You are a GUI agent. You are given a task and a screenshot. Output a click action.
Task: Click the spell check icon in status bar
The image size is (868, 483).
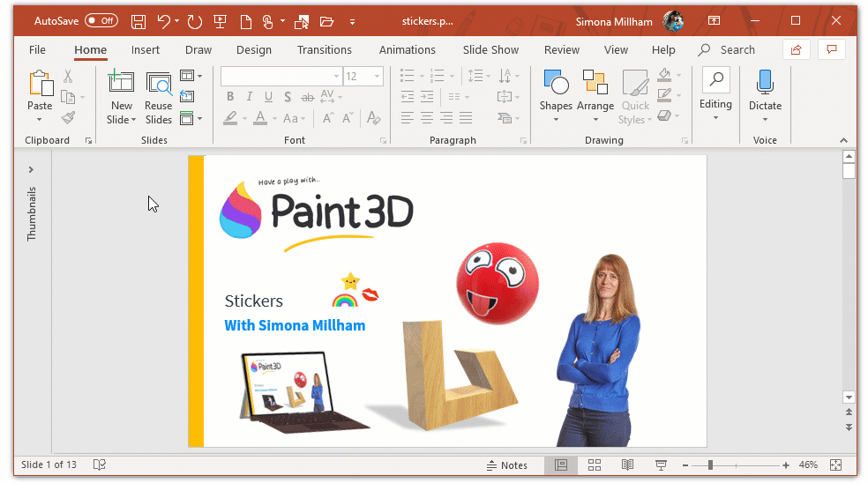tap(100, 464)
